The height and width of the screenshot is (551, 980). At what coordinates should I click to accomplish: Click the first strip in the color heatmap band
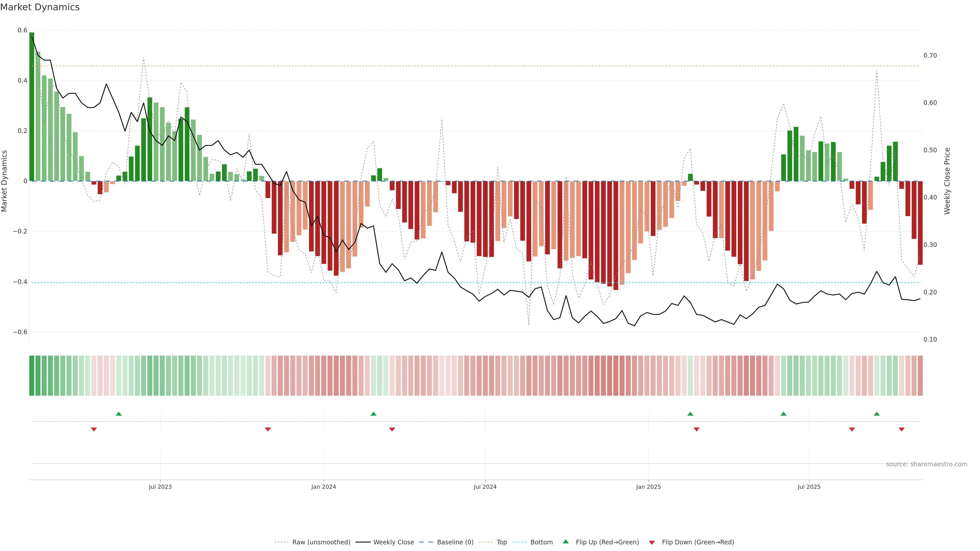click(x=32, y=375)
